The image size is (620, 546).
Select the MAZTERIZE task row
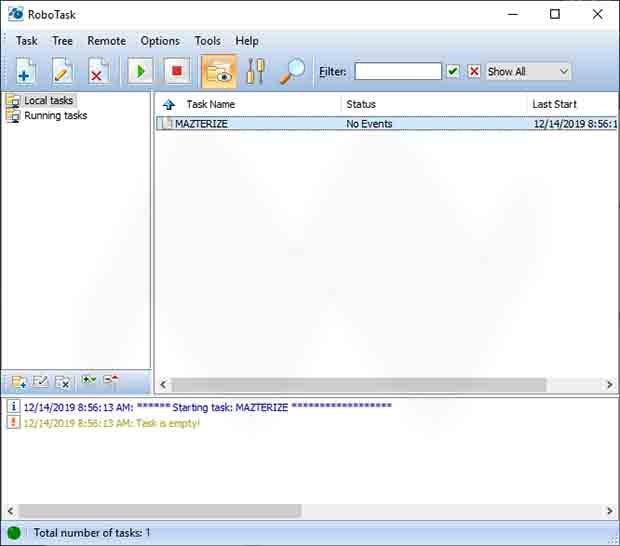(x=387, y=124)
